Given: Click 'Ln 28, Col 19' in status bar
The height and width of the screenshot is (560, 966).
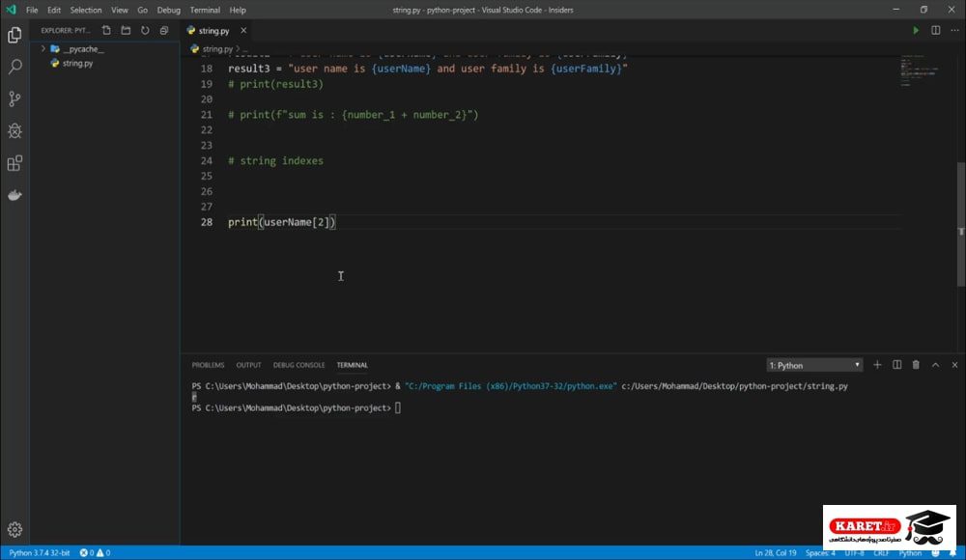Looking at the screenshot, I should pyautogui.click(x=775, y=552).
